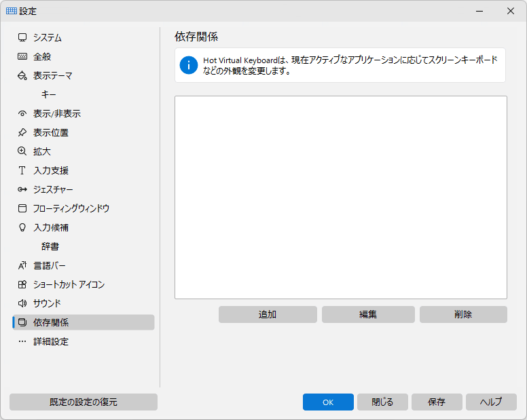Click the 依存関係 page heading

point(196,37)
